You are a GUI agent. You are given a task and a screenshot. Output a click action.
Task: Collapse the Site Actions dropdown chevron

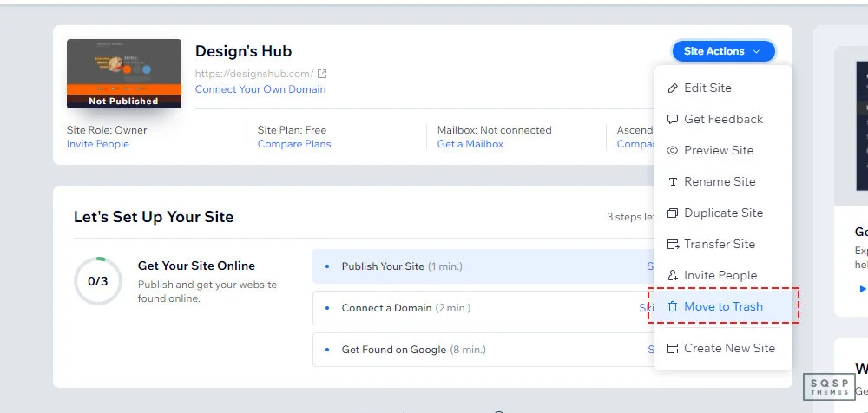tap(756, 51)
